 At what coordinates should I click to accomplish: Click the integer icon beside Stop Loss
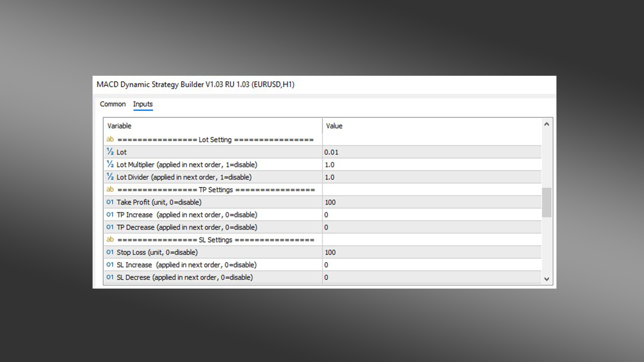110,252
